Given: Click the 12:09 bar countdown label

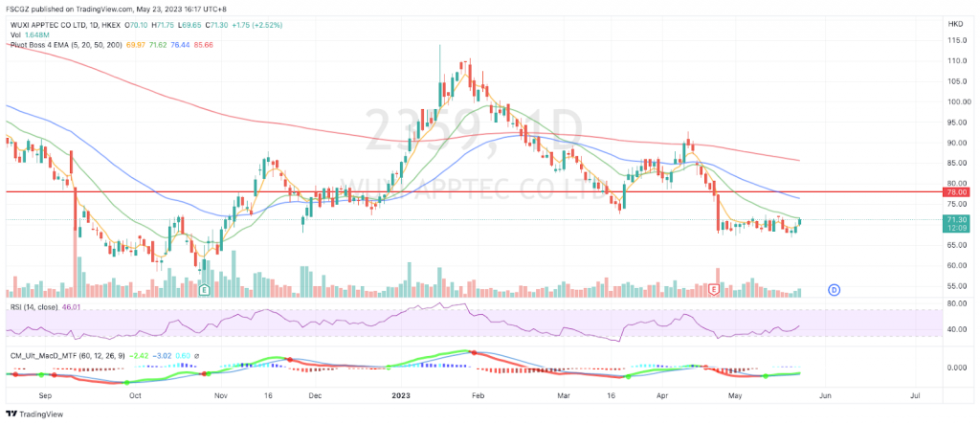Looking at the screenshot, I should [x=957, y=228].
